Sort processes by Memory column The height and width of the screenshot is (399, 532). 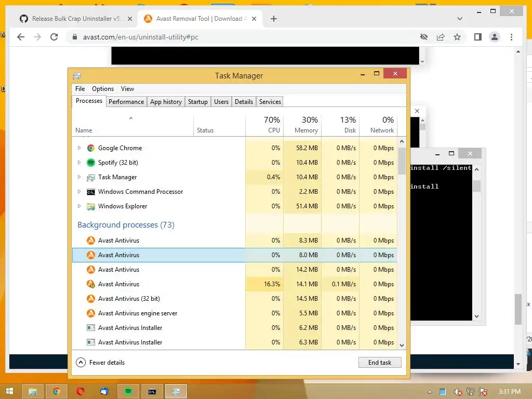click(302, 125)
